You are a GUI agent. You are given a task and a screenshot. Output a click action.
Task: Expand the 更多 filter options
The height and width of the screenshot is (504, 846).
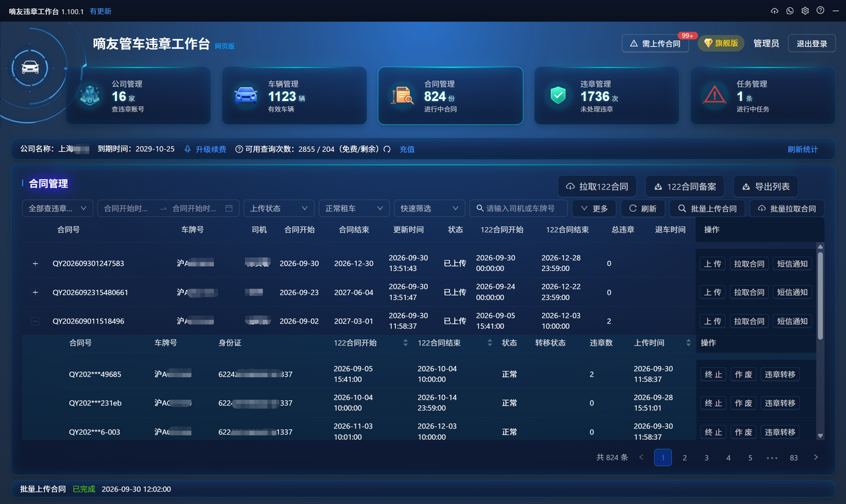594,208
